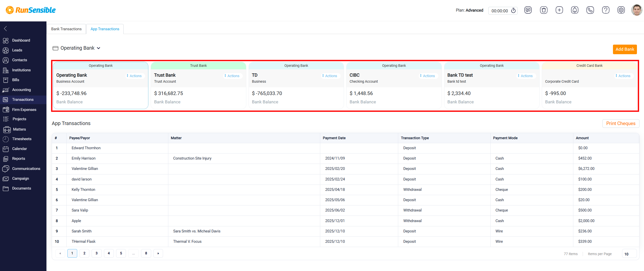
Task: Open notifications bell icon
Action: tap(575, 10)
